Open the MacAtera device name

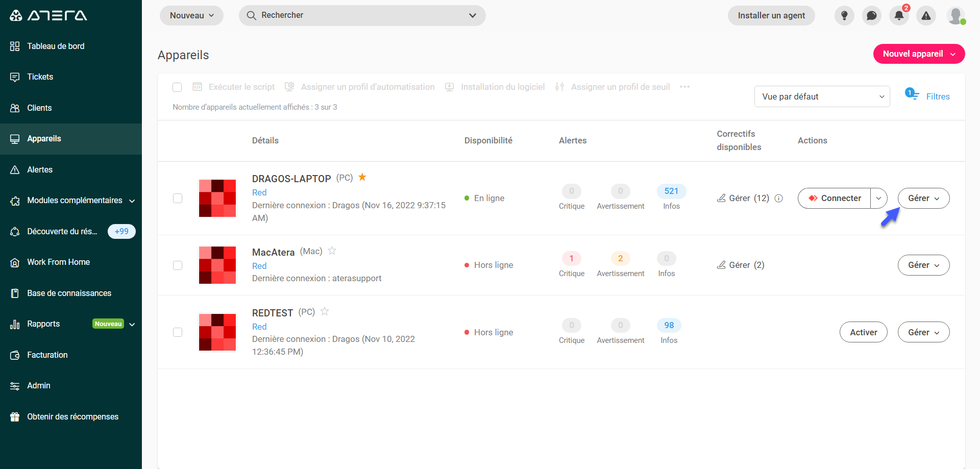(273, 252)
